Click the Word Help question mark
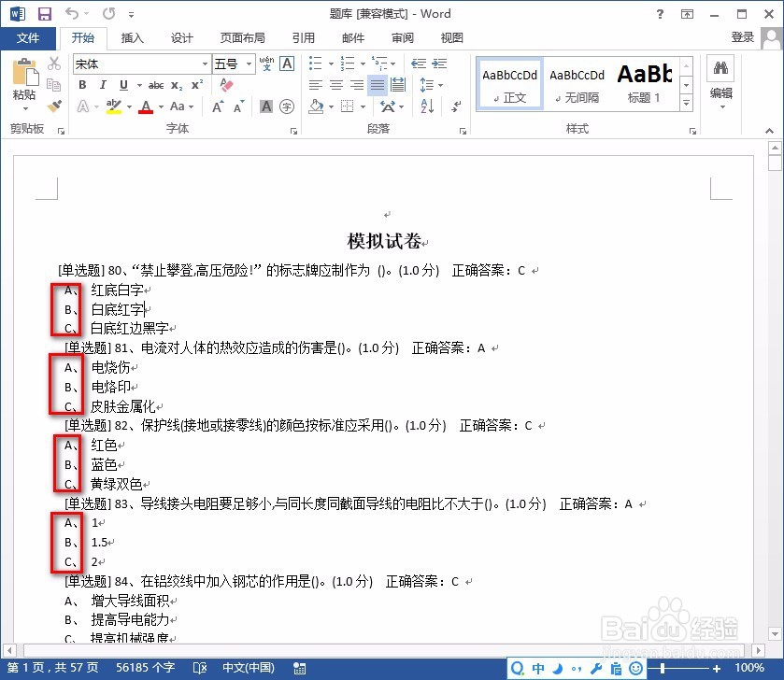Viewport: 784px width, 680px height. coord(660,14)
